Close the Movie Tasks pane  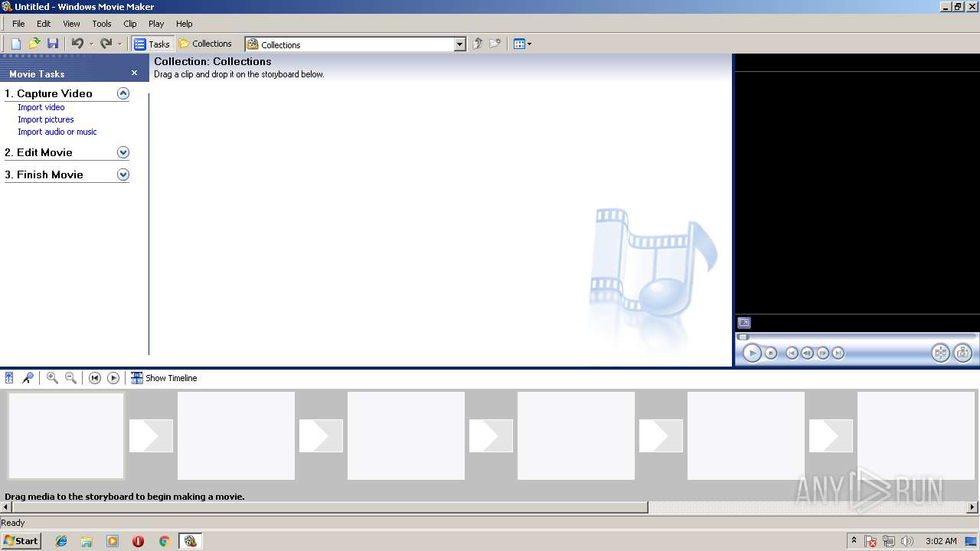pyautogui.click(x=134, y=73)
